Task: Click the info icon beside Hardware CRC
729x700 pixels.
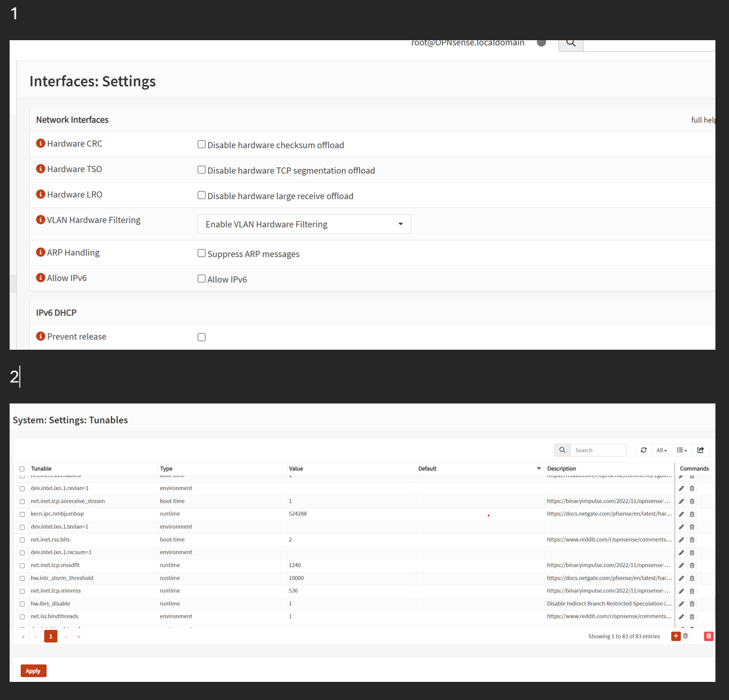Action: [x=41, y=143]
